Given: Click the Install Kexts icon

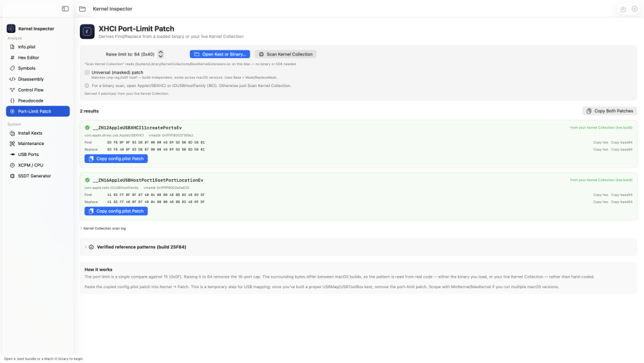Looking at the screenshot, I should pyautogui.click(x=12, y=133).
